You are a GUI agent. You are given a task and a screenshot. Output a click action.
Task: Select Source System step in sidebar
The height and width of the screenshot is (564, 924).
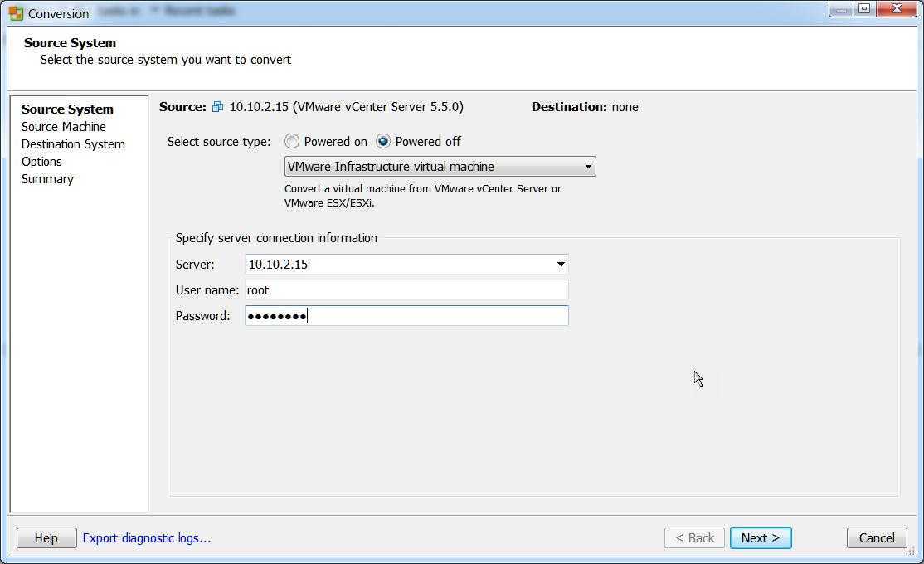67,109
